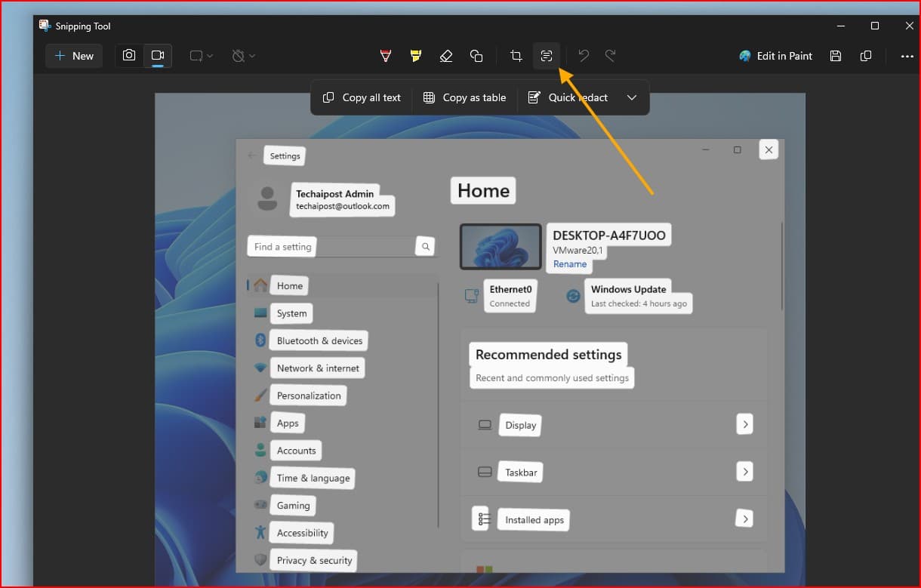This screenshot has height=588, width=921.
Task: Copy the snip using the copy icon
Action: click(866, 56)
